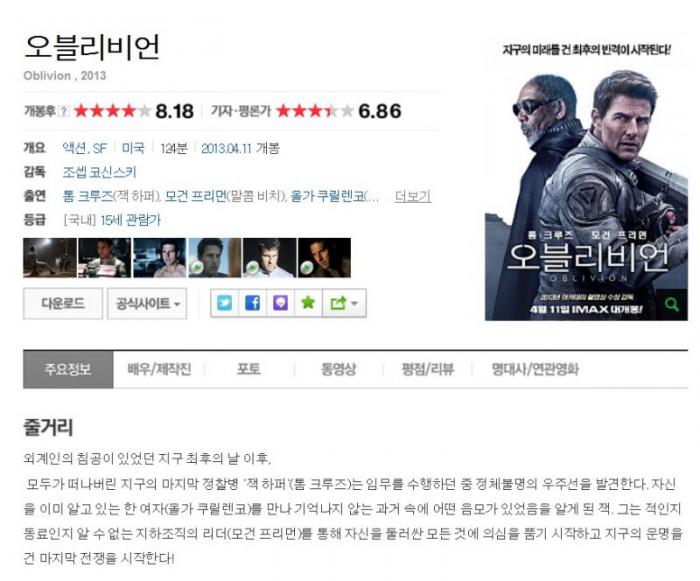Click the purple chat bubble share icon
This screenshot has height=581, width=700.
tap(280, 303)
